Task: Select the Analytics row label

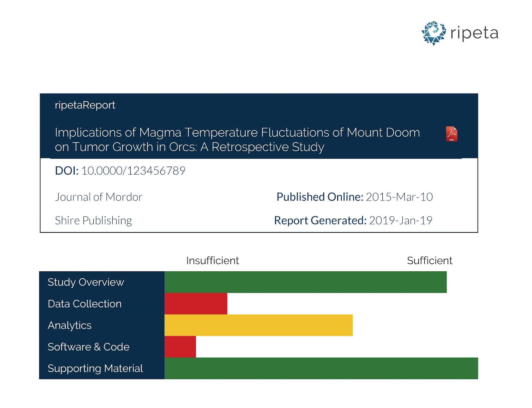Action: 69,325
